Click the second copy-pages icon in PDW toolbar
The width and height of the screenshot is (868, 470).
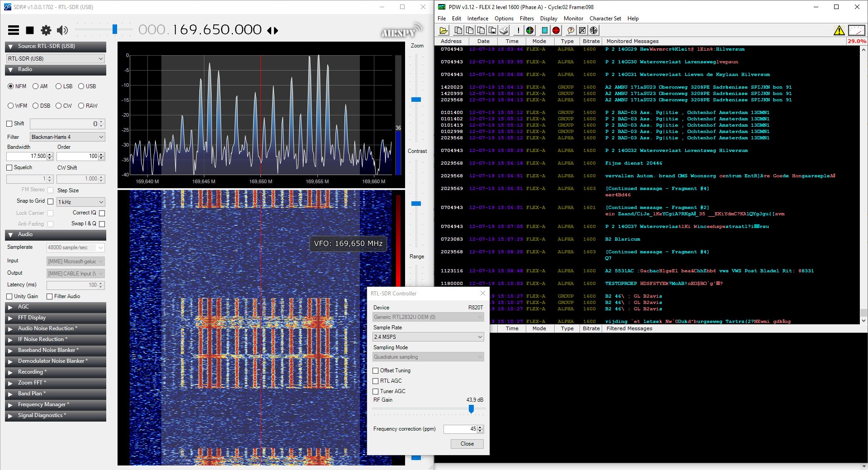[470, 30]
